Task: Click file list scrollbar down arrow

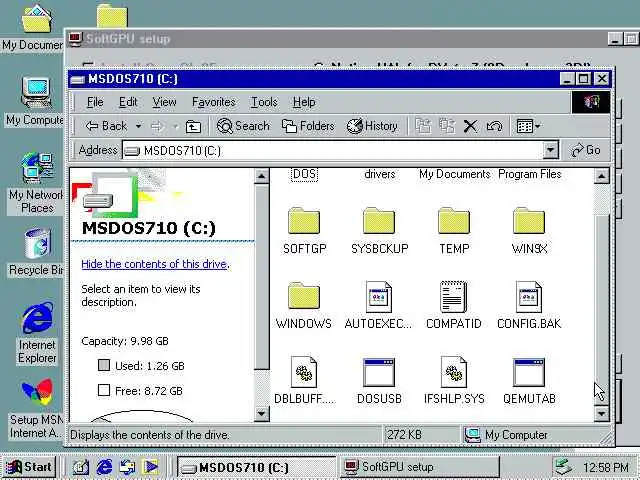Action: [601, 413]
